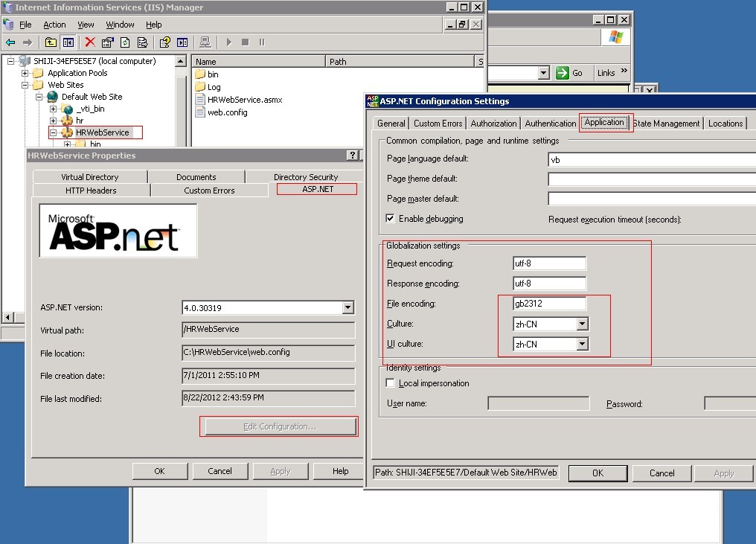
Task: Open the HTTP Headers tab
Action: click(x=91, y=191)
